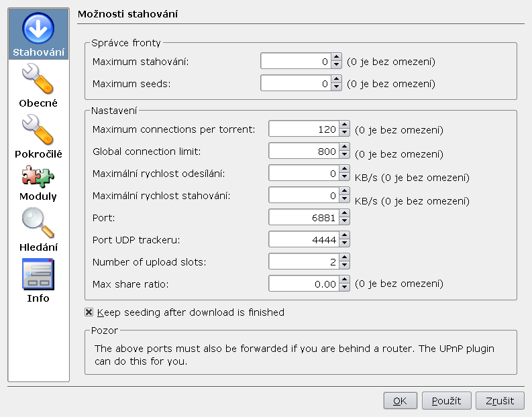Select the Moduly puzzle pieces icon
The image size is (532, 417).
38,176
